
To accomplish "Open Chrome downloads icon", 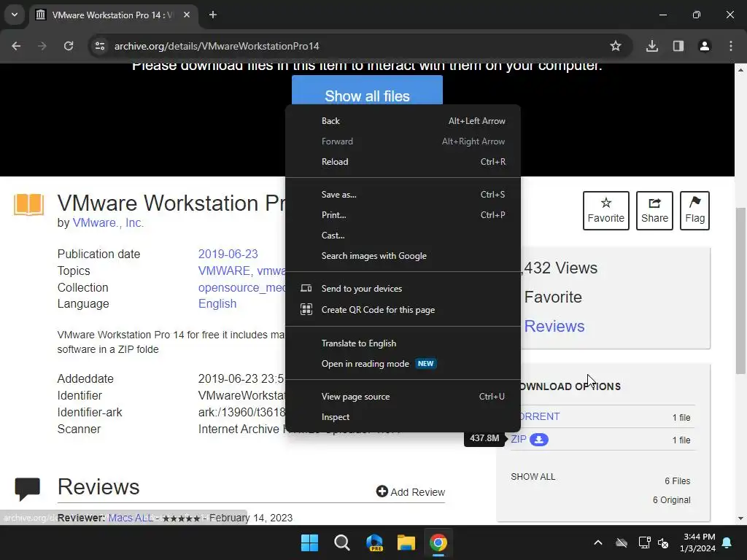I will click(652, 46).
